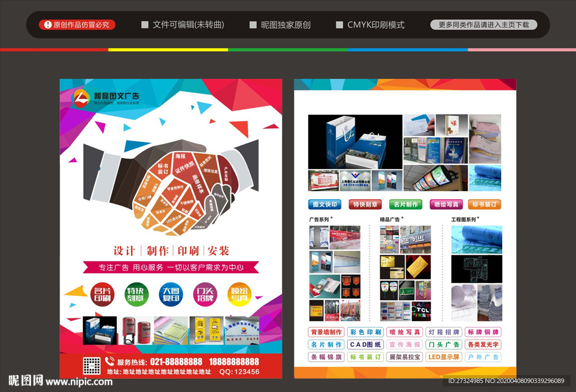Image resolution: width=576 pixels, height=392 pixels.
Task: Click the square bullet before 昵图独家原创
Action: [253, 25]
